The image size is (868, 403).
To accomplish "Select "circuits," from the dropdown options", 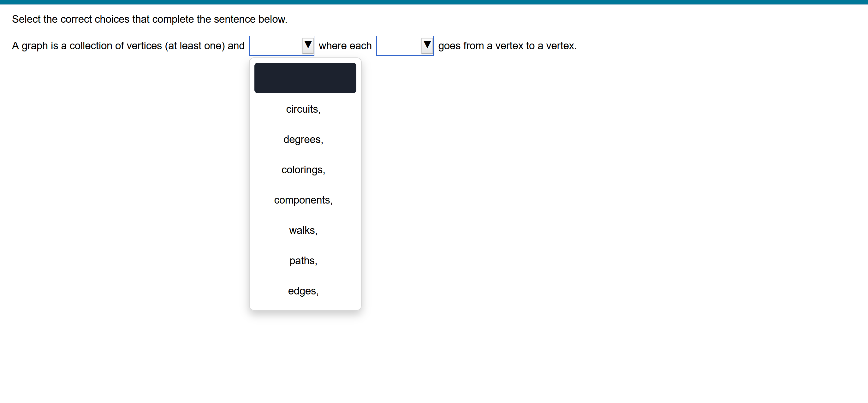I will (303, 109).
